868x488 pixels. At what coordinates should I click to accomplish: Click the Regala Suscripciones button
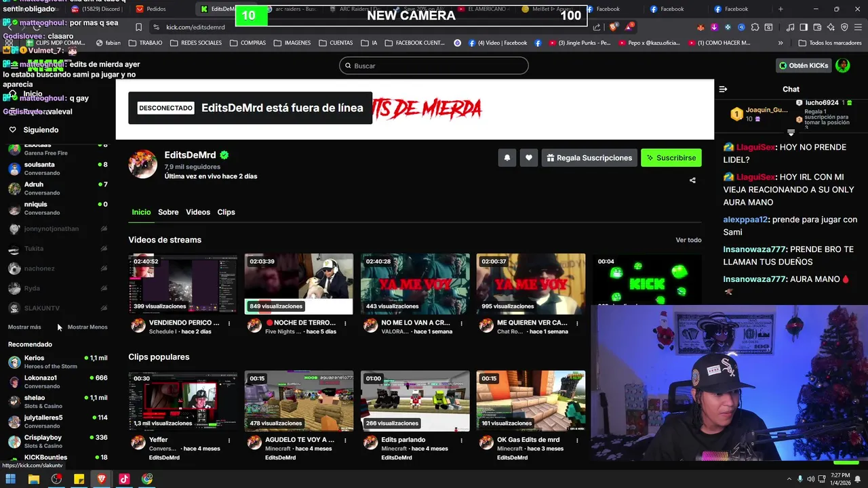pyautogui.click(x=589, y=158)
